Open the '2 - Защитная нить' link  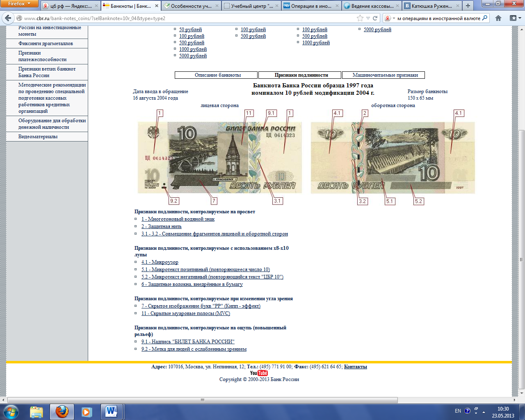161,226
